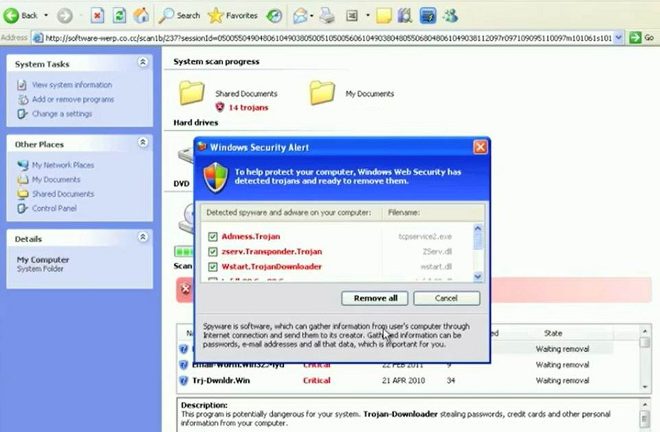Click the blue screen toolbar icon
This screenshot has height=432, width=660.
click(x=428, y=16)
